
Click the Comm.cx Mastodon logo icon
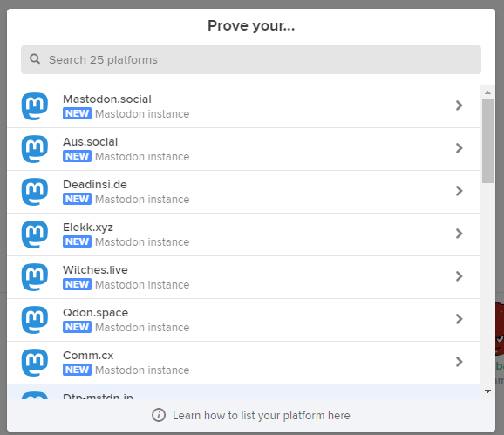coord(35,363)
